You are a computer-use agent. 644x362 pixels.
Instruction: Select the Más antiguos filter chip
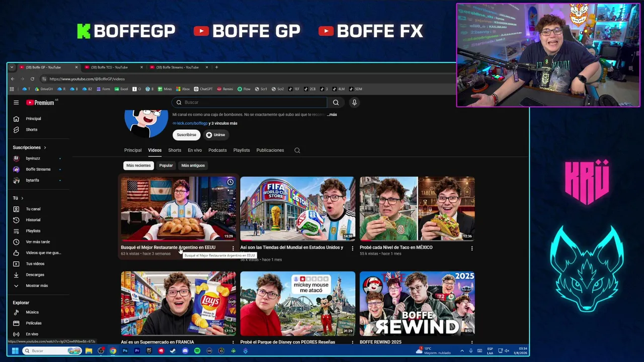tap(193, 165)
